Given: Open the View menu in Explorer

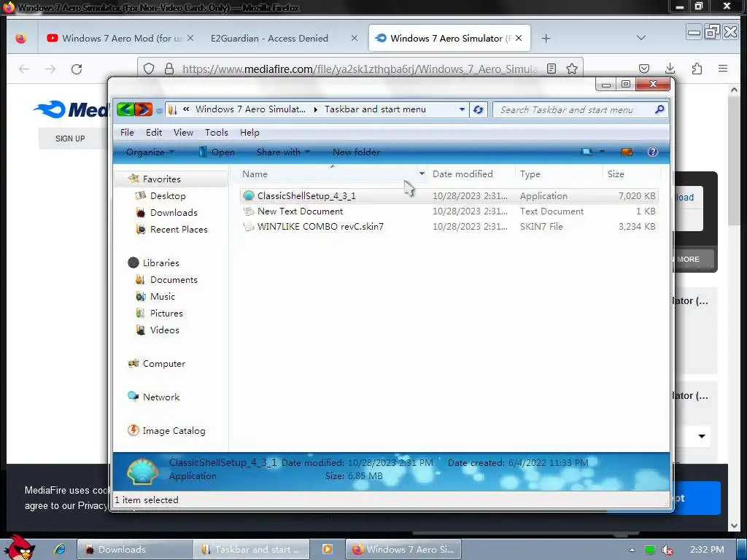Looking at the screenshot, I should coord(183,133).
